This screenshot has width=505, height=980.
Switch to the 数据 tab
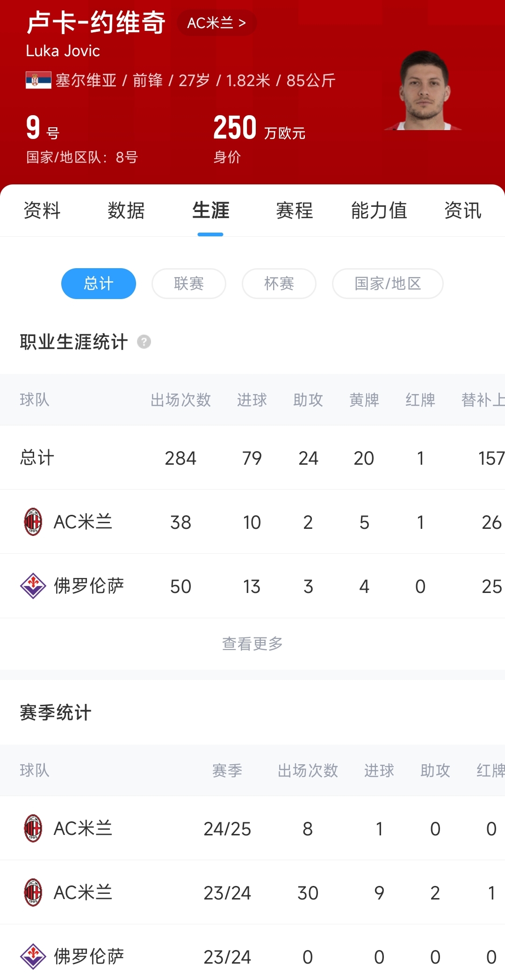click(x=126, y=211)
